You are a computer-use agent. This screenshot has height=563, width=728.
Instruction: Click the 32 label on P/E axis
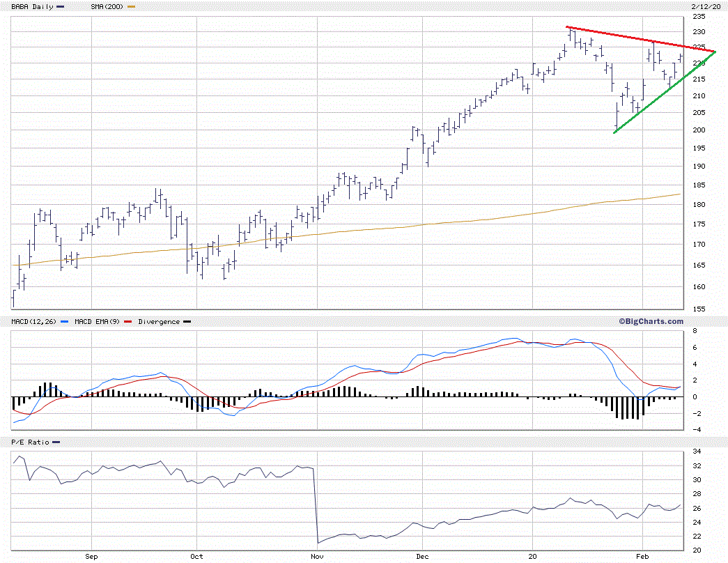click(697, 466)
